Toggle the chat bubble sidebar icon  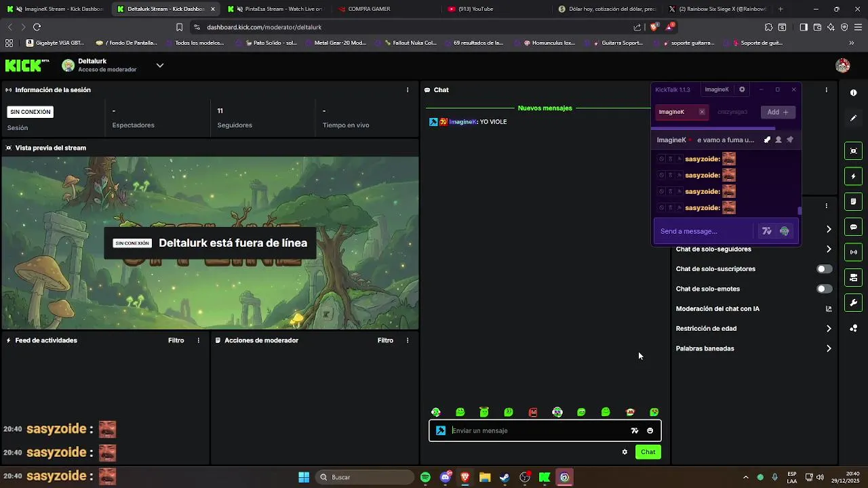pos(853,227)
